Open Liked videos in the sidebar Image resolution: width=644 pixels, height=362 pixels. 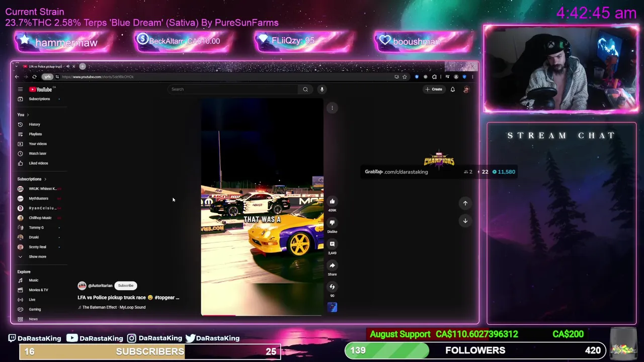38,163
